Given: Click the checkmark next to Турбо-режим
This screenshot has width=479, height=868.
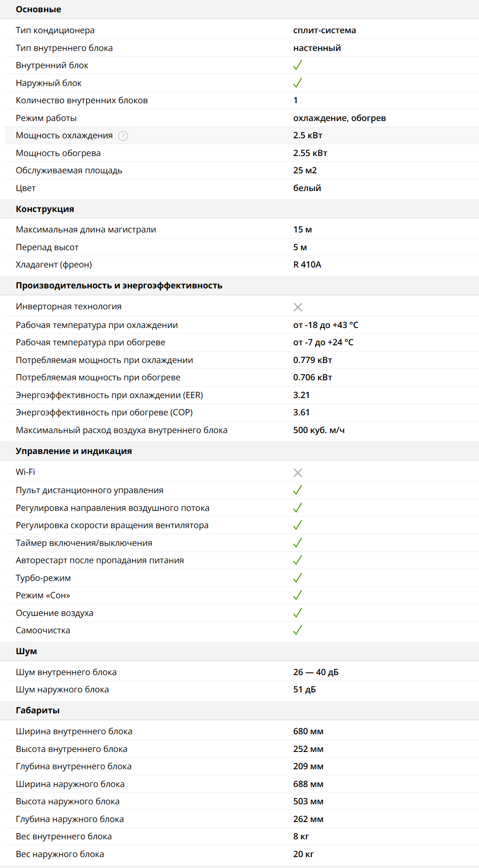Looking at the screenshot, I should (x=298, y=578).
